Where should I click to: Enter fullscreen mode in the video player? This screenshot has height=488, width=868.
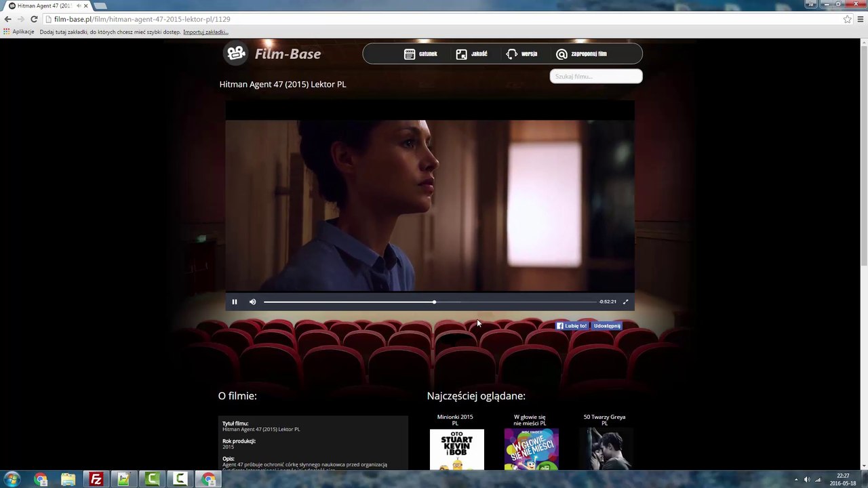pos(625,302)
